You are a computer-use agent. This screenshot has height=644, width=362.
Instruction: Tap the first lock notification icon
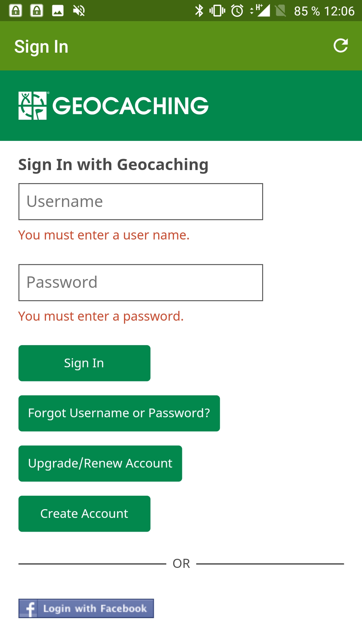[x=15, y=11]
